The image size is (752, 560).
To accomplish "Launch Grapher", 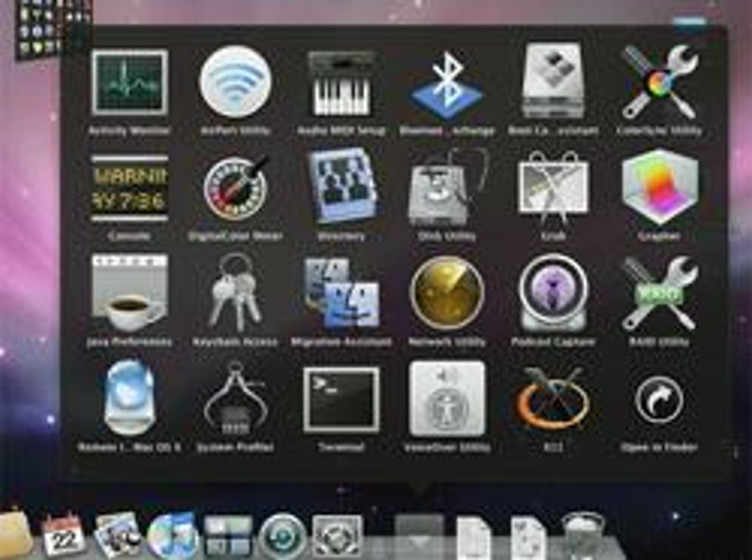I will coord(659,187).
